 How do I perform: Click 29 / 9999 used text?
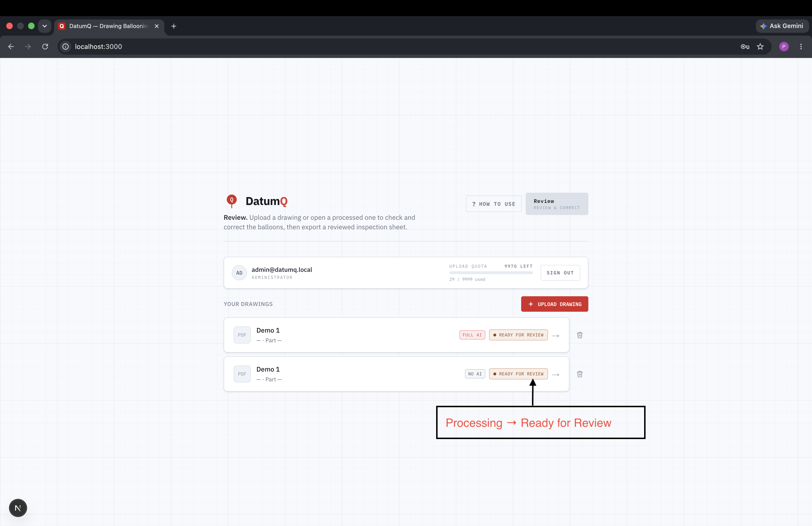pyautogui.click(x=467, y=279)
